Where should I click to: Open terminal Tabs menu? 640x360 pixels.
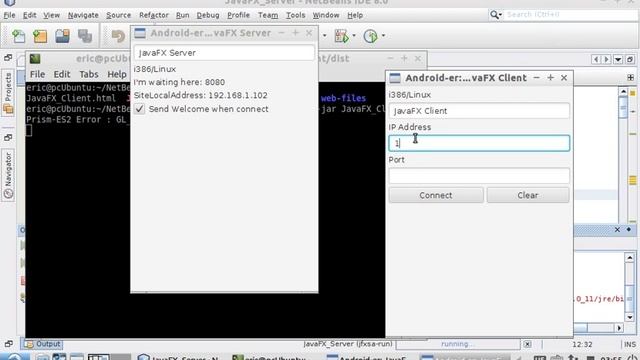pos(89,74)
